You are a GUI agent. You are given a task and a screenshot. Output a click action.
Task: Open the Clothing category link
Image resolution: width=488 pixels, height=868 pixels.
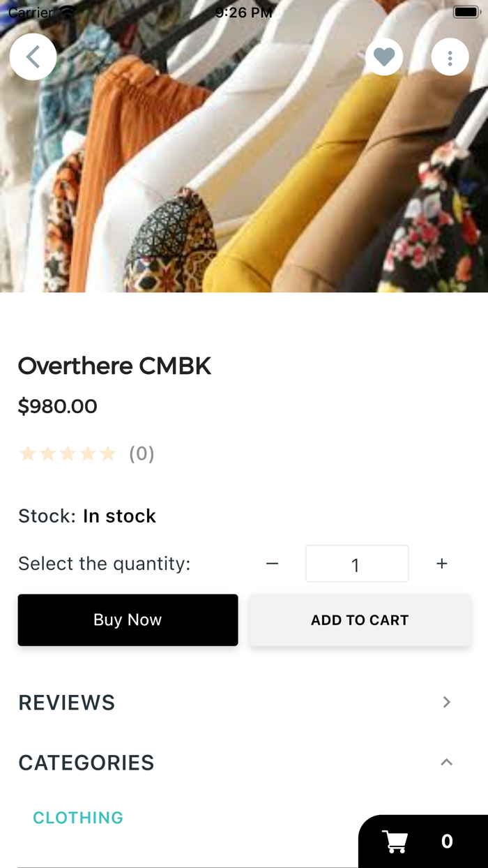pyautogui.click(x=78, y=818)
